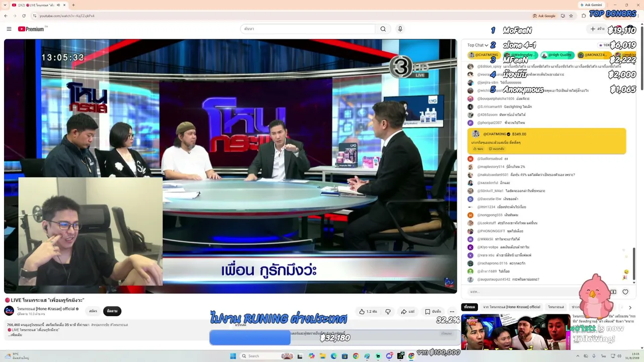
Task: Open the browser extensions puzzle icon
Action: tap(584, 16)
